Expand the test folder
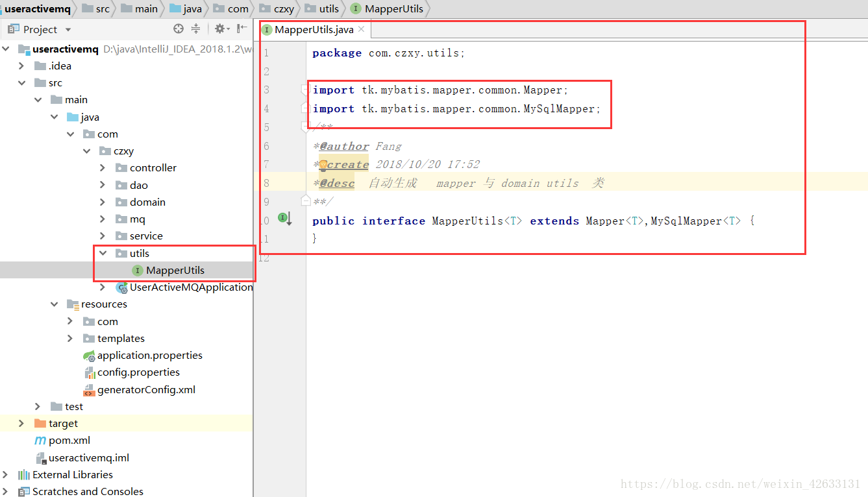Image resolution: width=868 pixels, height=497 pixels. (38, 406)
